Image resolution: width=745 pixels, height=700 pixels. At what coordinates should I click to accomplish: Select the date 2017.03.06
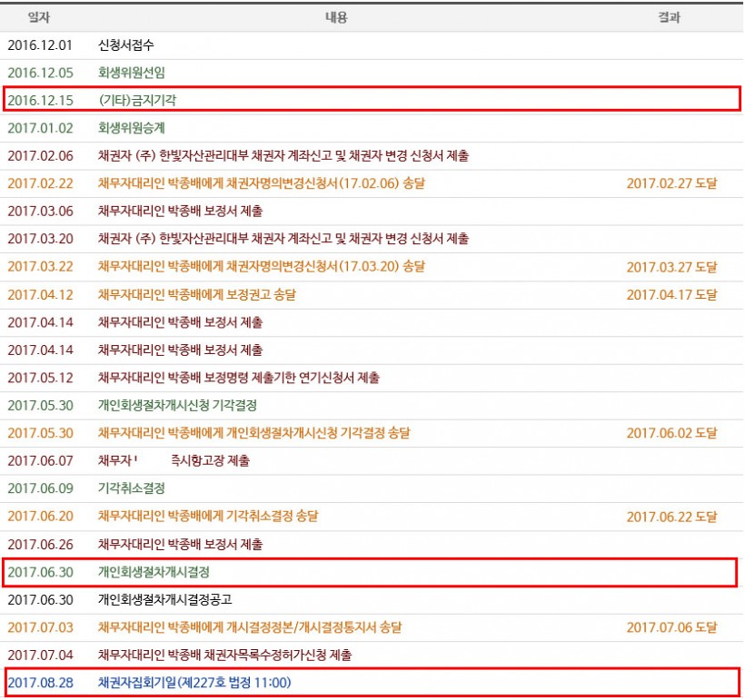coord(40,211)
